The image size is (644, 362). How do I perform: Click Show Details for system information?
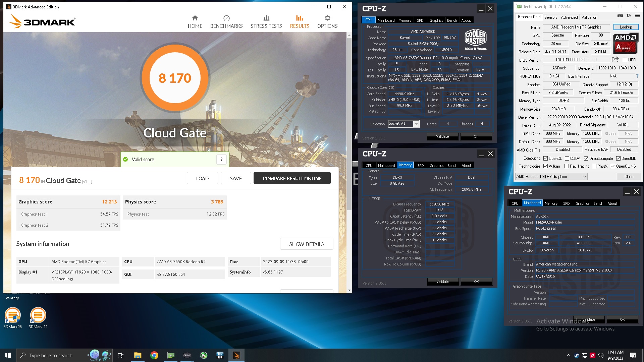307,244
